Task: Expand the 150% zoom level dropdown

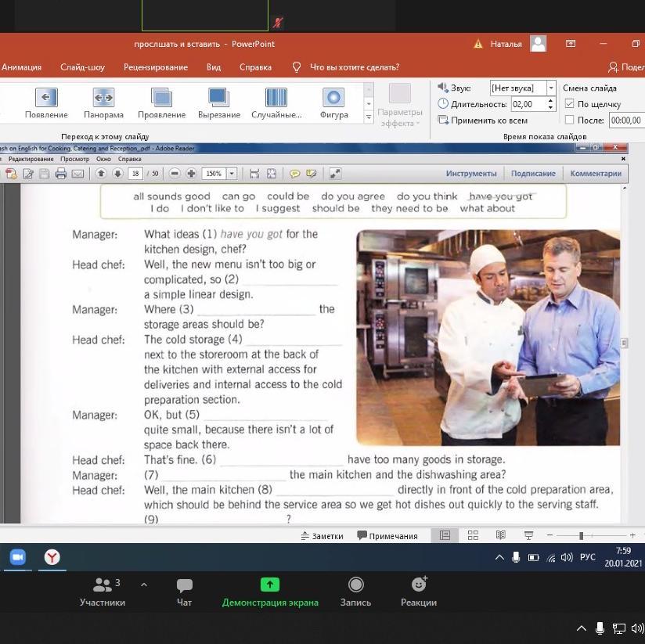Action: click(x=232, y=174)
